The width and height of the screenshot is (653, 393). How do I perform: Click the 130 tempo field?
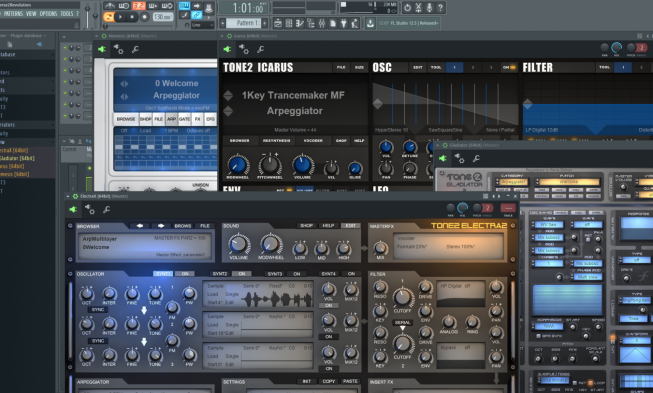point(163,17)
